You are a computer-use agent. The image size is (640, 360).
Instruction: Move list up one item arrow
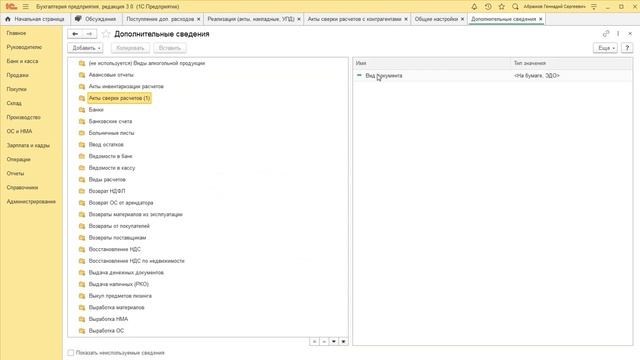click(x=324, y=341)
